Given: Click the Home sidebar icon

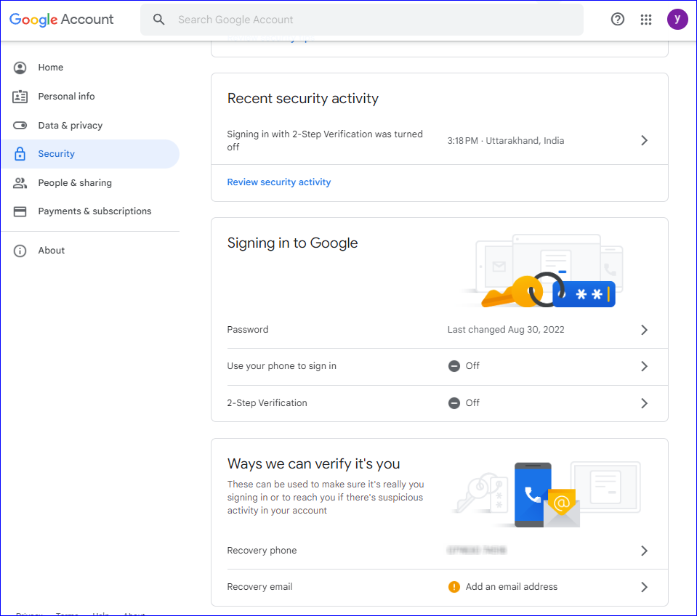Looking at the screenshot, I should [x=20, y=67].
